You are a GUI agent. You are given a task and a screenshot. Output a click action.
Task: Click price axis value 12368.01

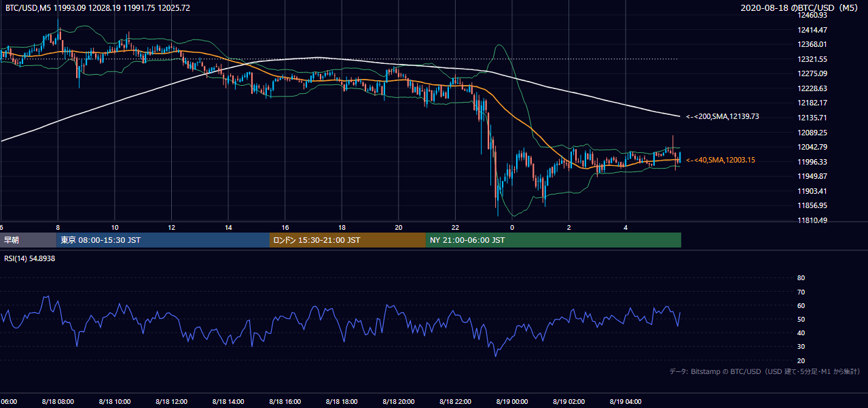point(813,44)
